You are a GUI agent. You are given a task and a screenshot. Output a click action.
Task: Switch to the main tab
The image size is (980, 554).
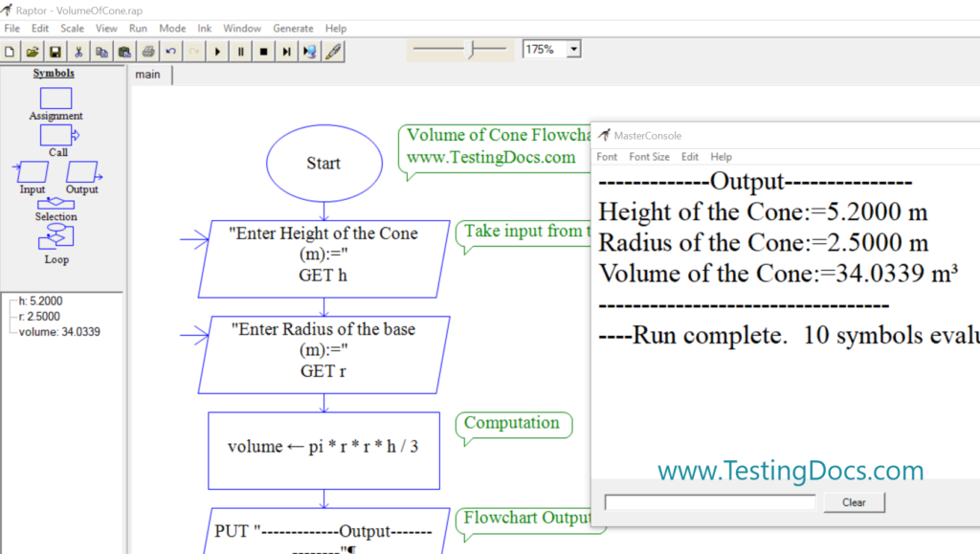(x=148, y=74)
